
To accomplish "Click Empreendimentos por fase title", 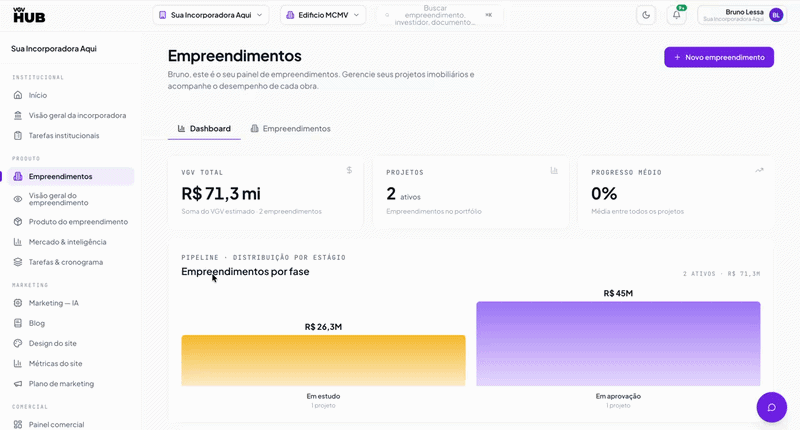I will coord(245,271).
